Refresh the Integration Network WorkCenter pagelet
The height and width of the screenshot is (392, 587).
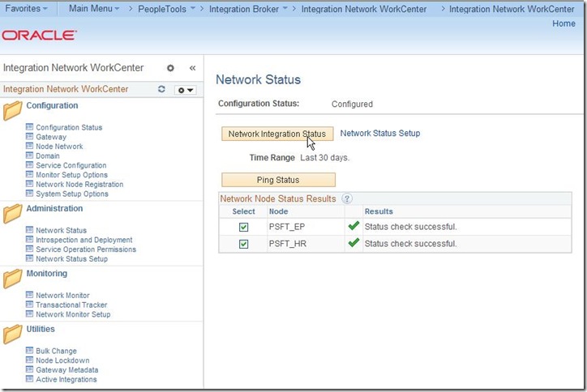[x=161, y=89]
